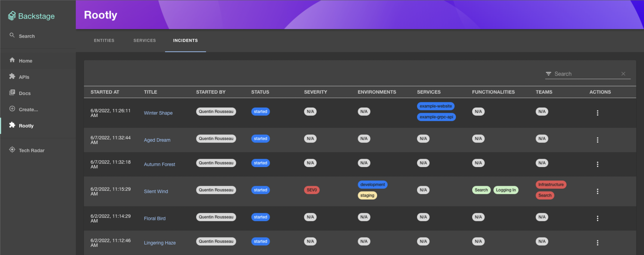This screenshot has height=255, width=644.
Task: Switch to the Services tab
Action: (144, 40)
